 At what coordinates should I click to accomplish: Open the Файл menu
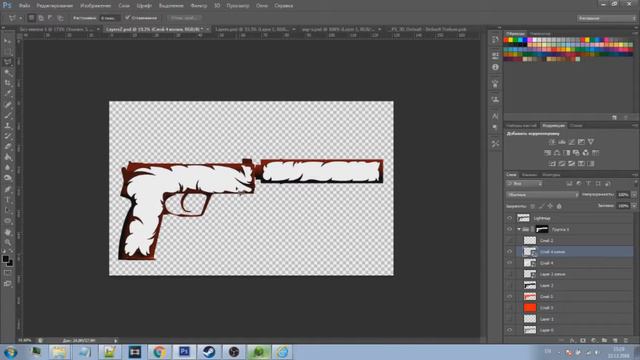(x=24, y=6)
